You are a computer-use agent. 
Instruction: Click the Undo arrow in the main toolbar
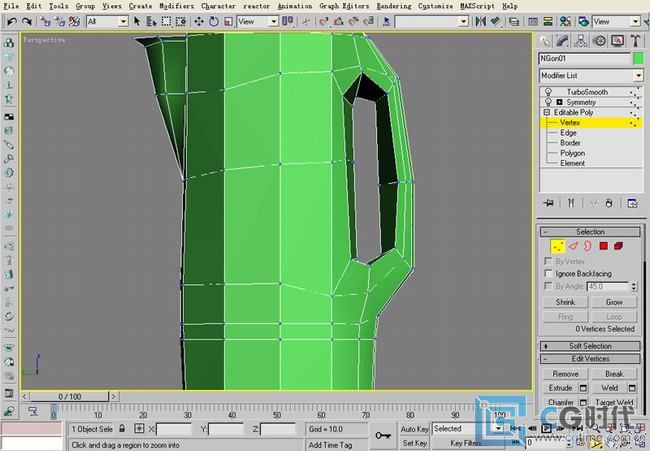click(12, 21)
